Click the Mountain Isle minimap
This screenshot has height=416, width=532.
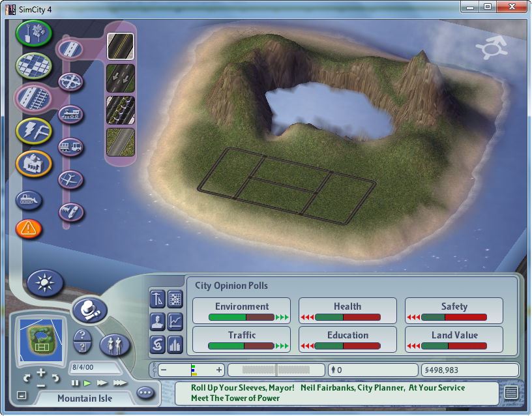click(x=41, y=340)
